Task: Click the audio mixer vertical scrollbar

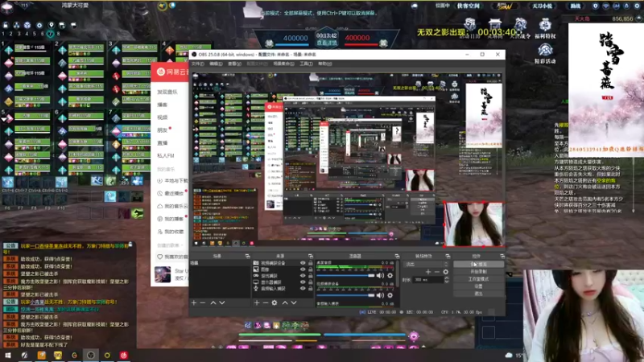Action: tap(398, 275)
